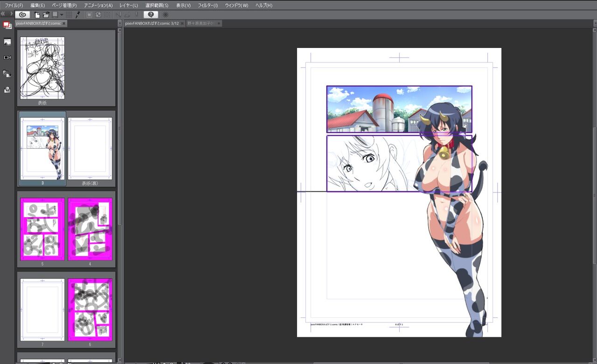Close the 野々原美加子 canvas tab
The height and width of the screenshot is (364, 597).
[x=218, y=23]
